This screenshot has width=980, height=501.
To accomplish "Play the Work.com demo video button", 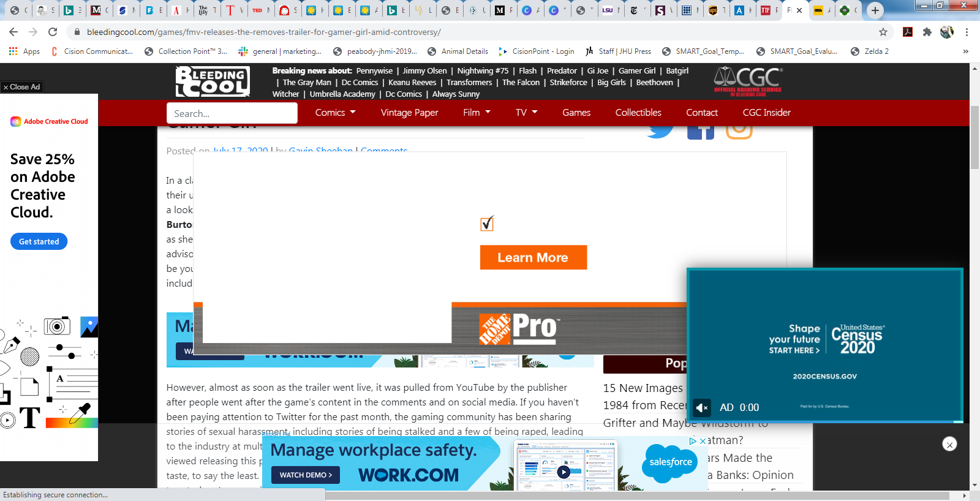I will click(563, 472).
